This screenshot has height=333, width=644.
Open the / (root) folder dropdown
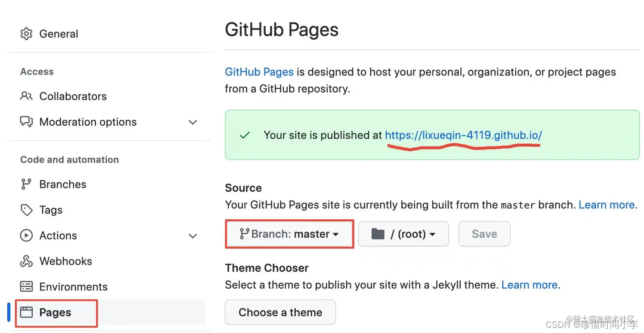[x=403, y=234]
